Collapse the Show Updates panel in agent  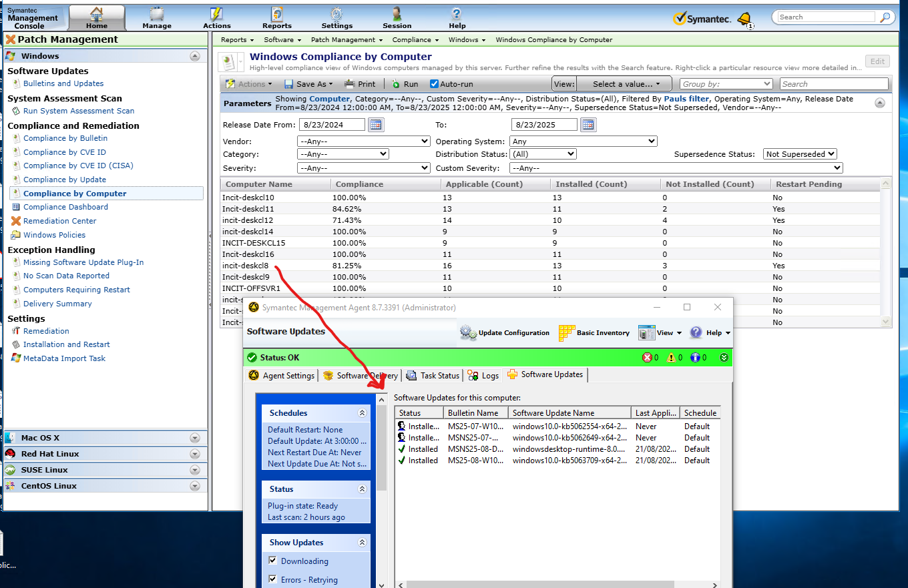point(363,543)
